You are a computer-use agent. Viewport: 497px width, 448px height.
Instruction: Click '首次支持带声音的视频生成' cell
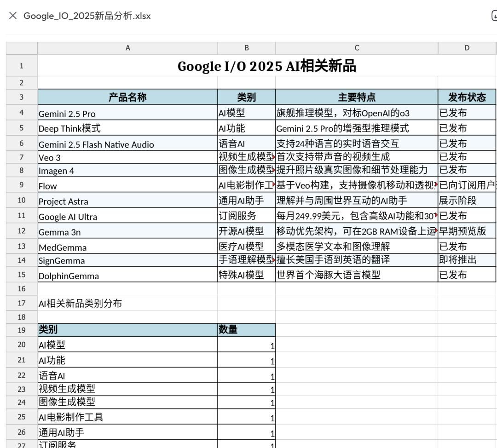(357, 157)
